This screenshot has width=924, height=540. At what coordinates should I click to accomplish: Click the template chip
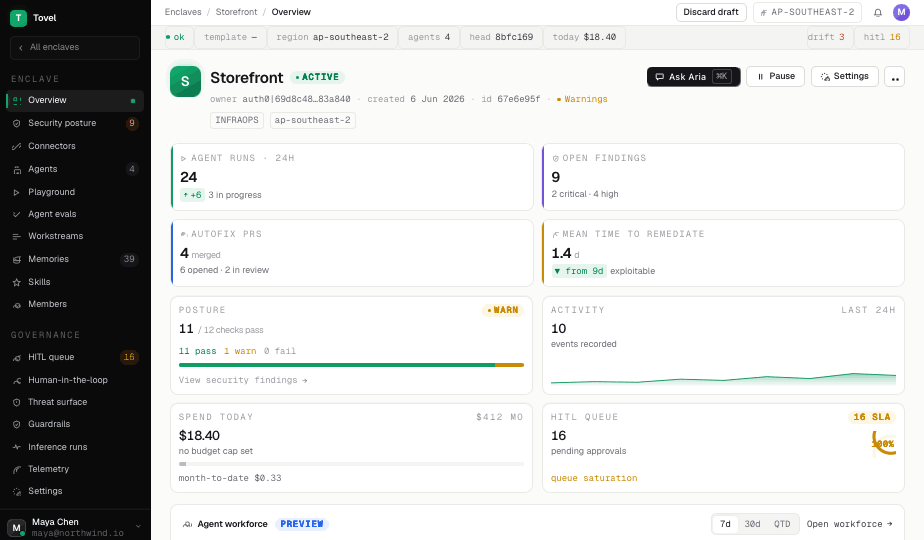pyautogui.click(x=230, y=37)
